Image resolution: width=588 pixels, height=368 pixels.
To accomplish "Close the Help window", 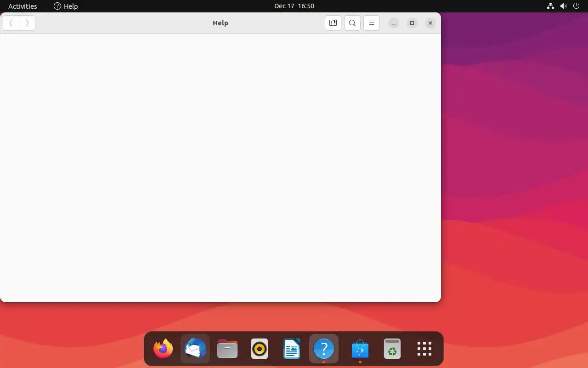I will [430, 23].
